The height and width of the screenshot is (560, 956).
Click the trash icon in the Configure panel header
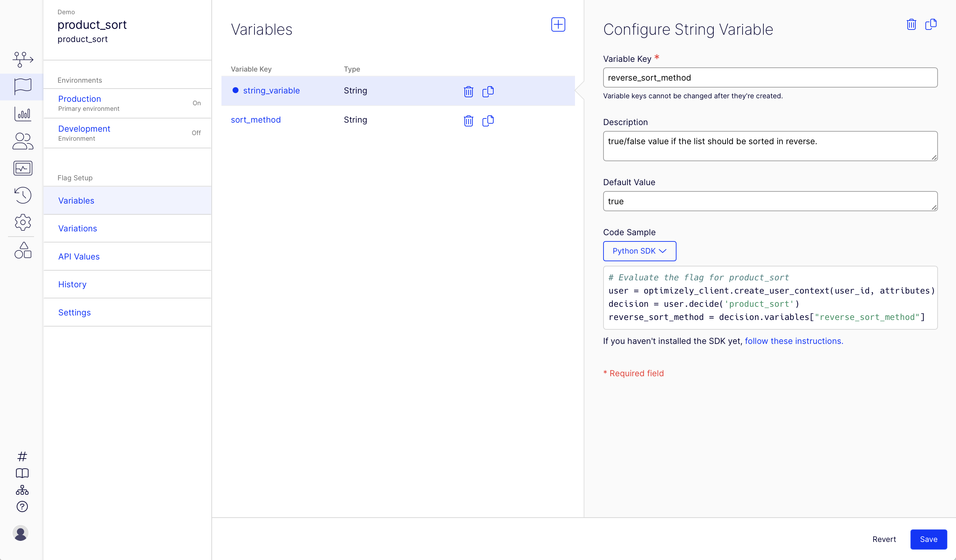pyautogui.click(x=911, y=25)
